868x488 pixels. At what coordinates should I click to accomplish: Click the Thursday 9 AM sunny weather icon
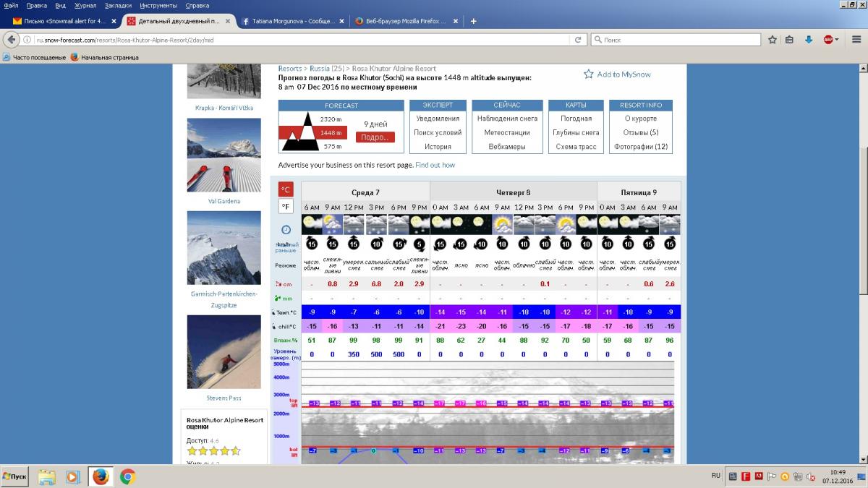[502, 223]
